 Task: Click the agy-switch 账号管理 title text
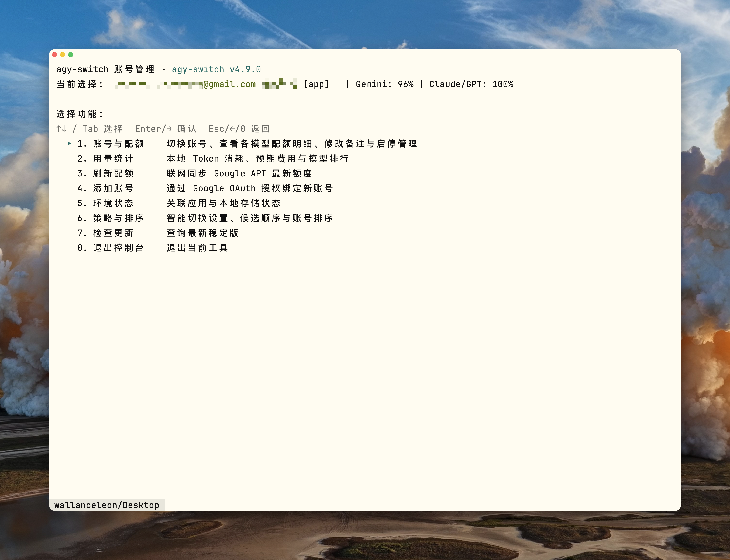tap(105, 69)
